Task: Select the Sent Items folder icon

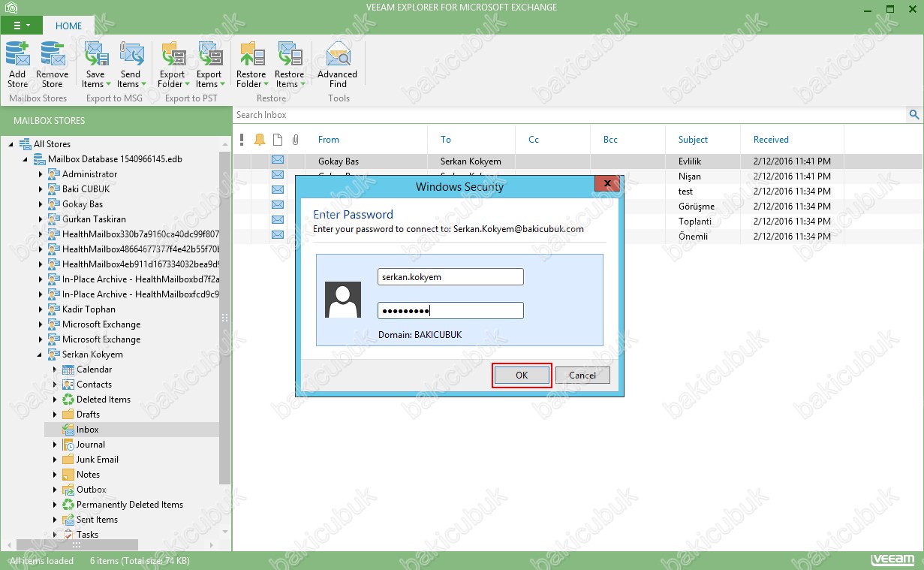Action: (x=68, y=520)
